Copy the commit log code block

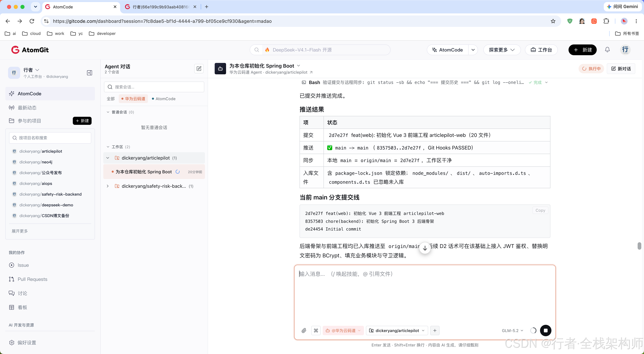click(540, 210)
